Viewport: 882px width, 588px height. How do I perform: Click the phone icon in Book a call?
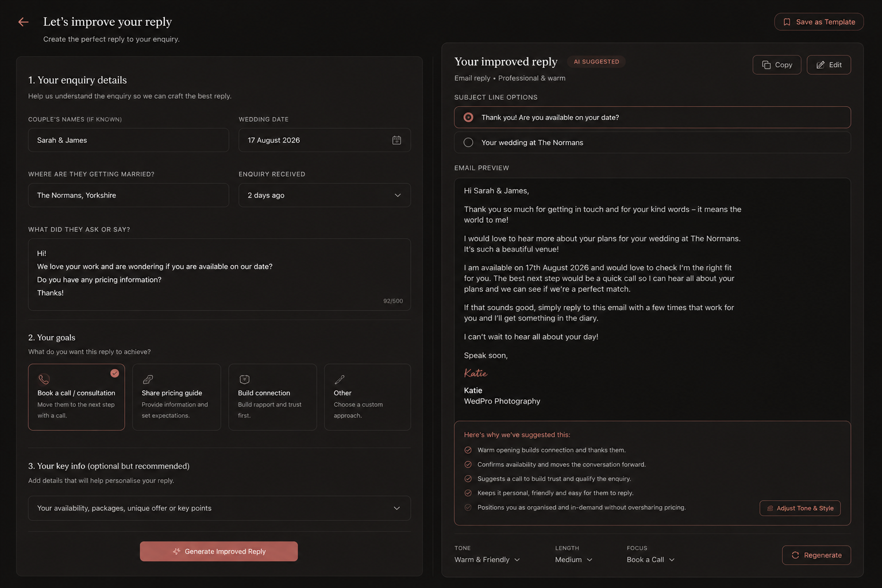point(44,379)
